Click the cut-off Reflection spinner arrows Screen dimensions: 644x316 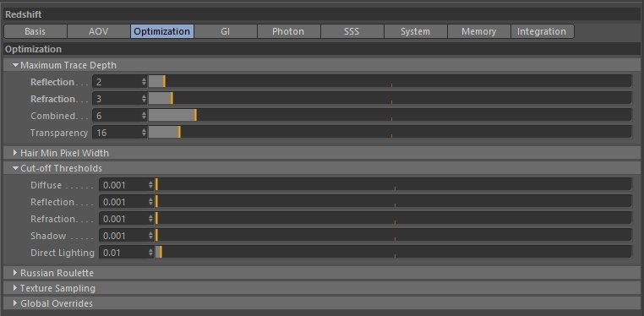point(150,201)
